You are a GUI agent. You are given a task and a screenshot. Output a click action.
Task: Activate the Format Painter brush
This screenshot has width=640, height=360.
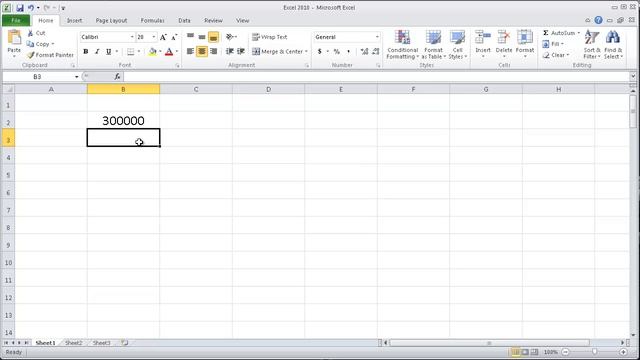(31, 55)
